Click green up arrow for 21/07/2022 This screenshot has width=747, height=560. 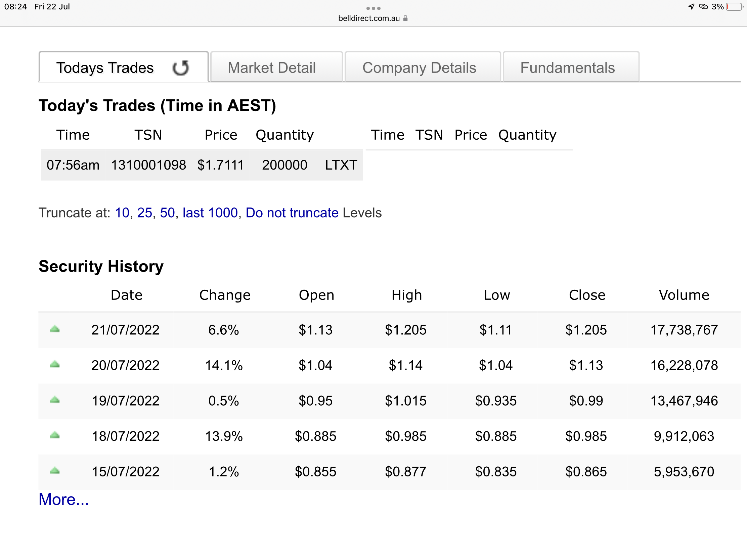click(x=55, y=329)
